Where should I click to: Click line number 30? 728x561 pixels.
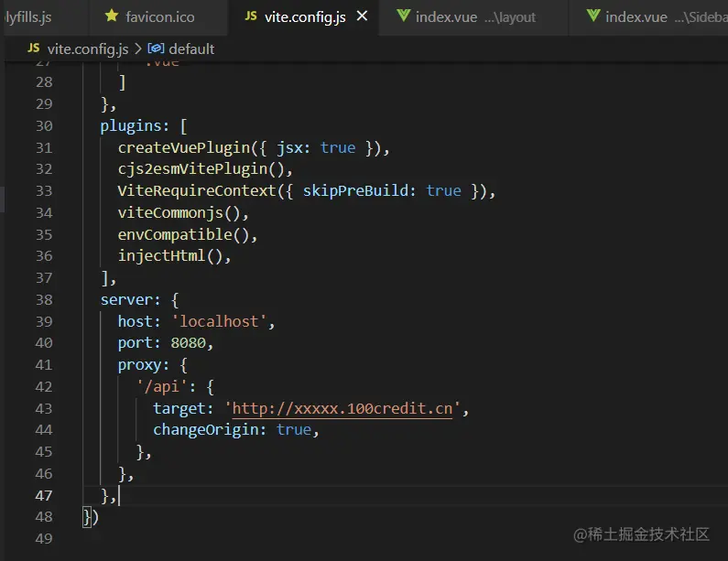(44, 125)
